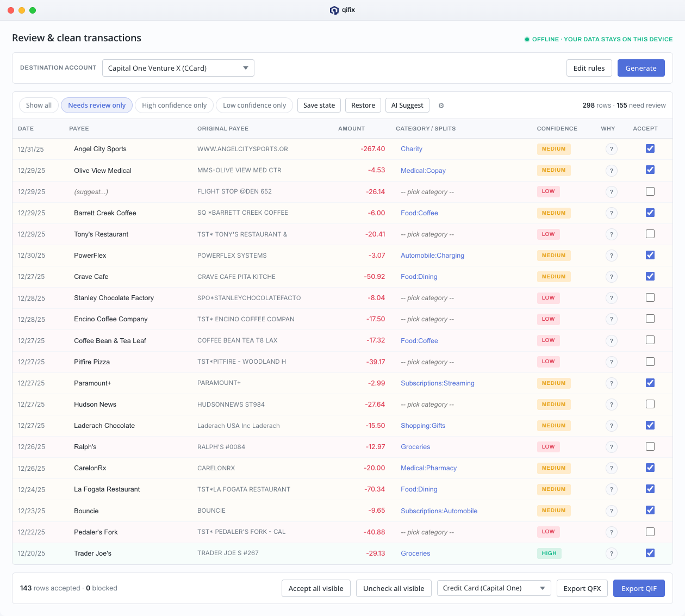Show why for Bouncie row
This screenshot has width=685, height=616.
click(x=612, y=511)
